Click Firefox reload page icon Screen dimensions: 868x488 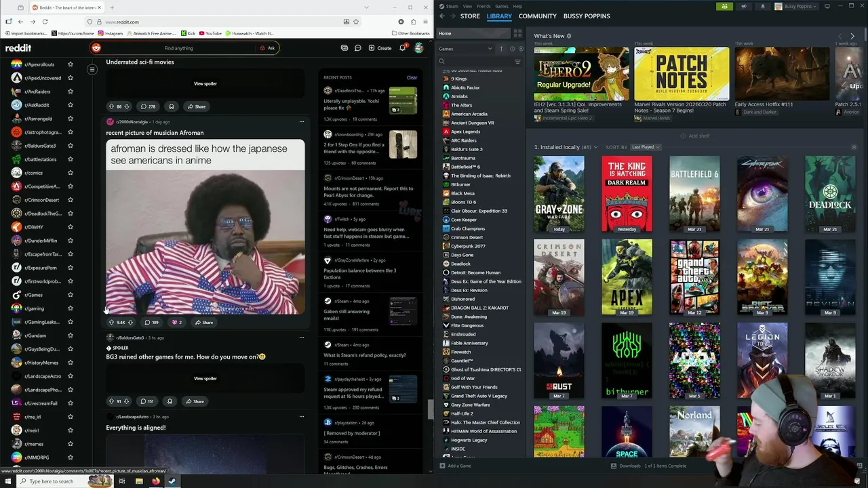[45, 22]
